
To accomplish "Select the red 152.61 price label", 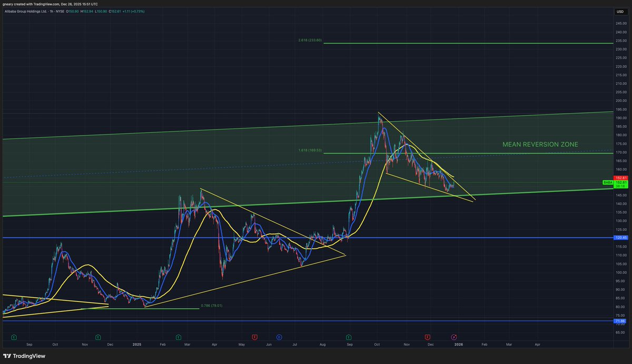I will (620, 178).
